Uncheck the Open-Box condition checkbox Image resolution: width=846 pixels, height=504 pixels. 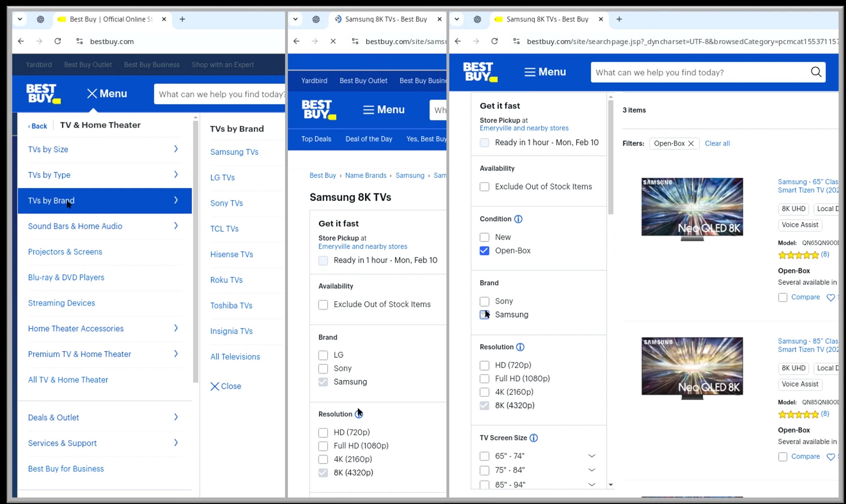click(x=484, y=251)
